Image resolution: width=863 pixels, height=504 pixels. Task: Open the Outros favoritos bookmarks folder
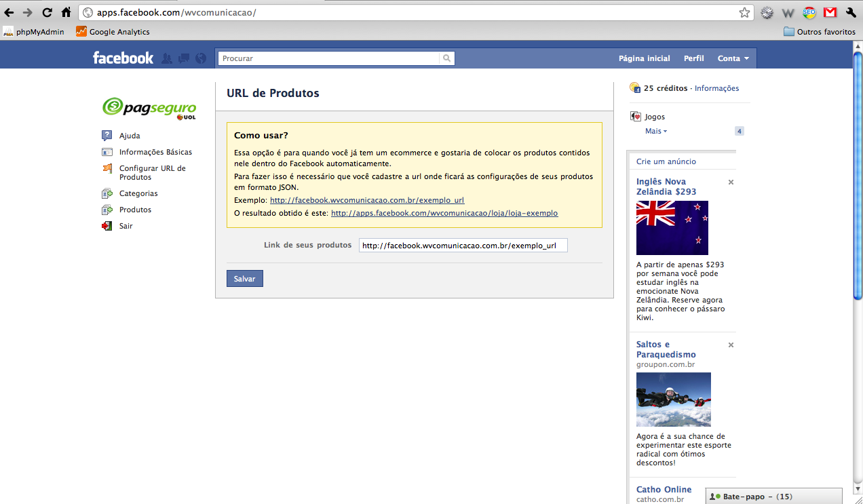tap(820, 31)
